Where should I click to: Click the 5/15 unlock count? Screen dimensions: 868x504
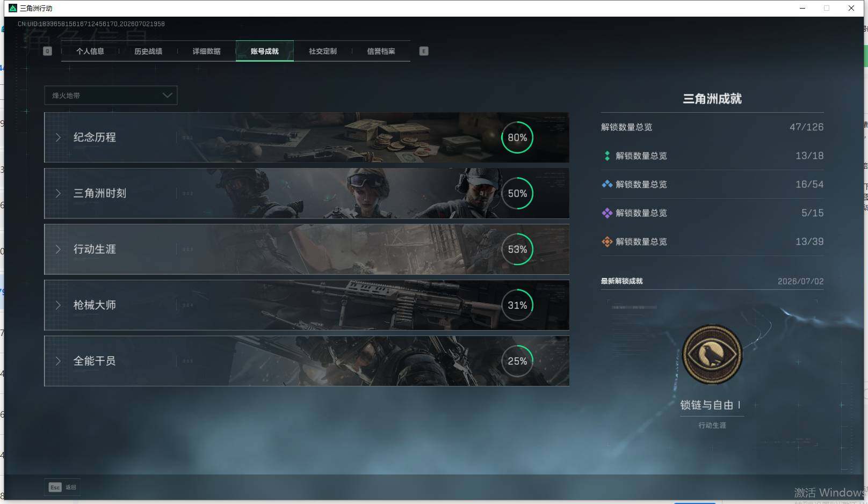click(813, 213)
